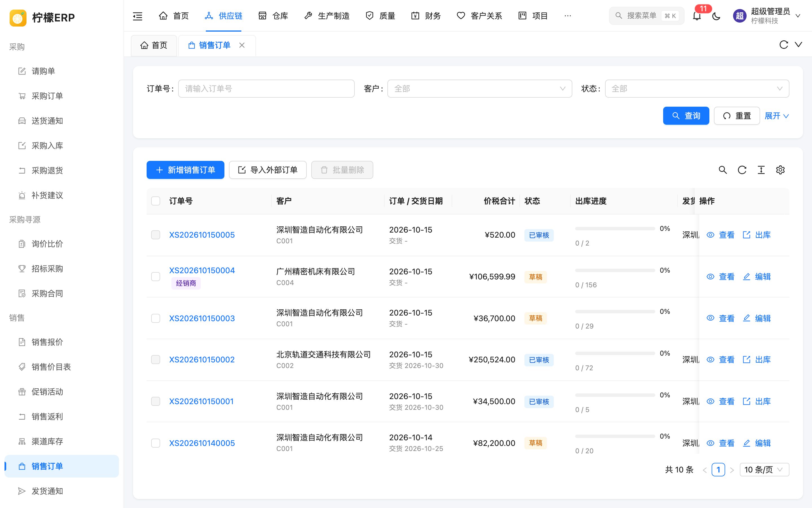The width and height of the screenshot is (812, 508).
Task: Go to 询价比价 sidebar item
Action: pos(62,244)
